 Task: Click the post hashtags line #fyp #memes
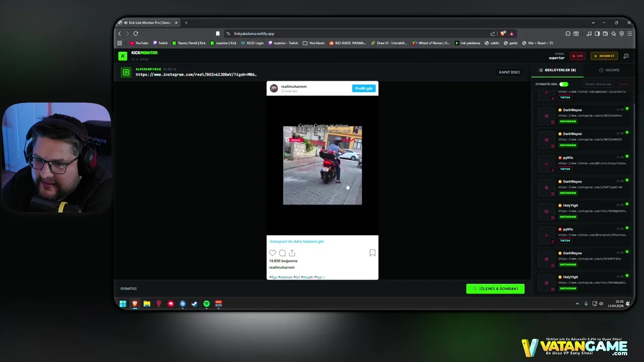[x=297, y=277]
